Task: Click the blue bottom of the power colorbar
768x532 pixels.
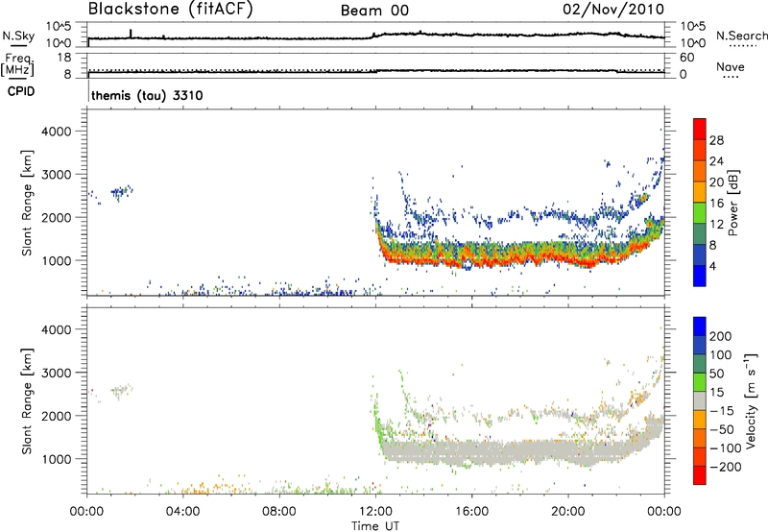Action: tap(700, 277)
